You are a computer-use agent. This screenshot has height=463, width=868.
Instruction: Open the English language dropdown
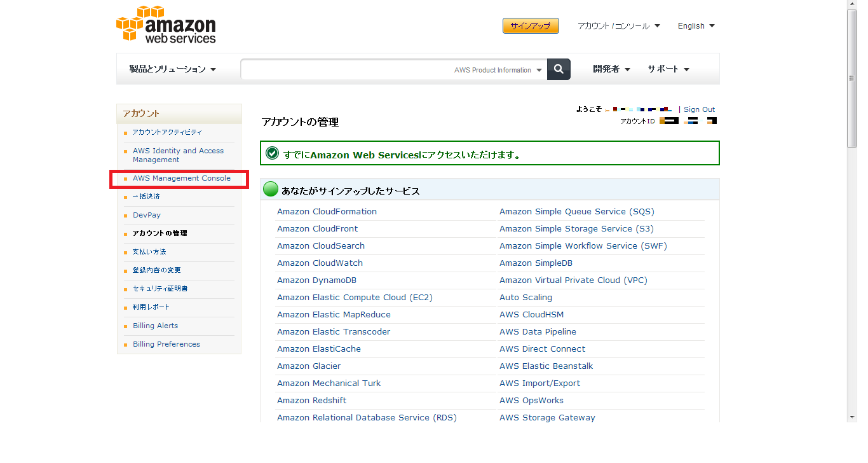pyautogui.click(x=696, y=26)
